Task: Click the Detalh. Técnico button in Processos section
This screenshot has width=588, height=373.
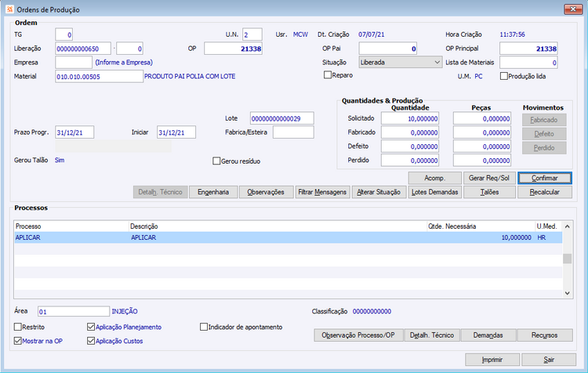Action: click(432, 335)
